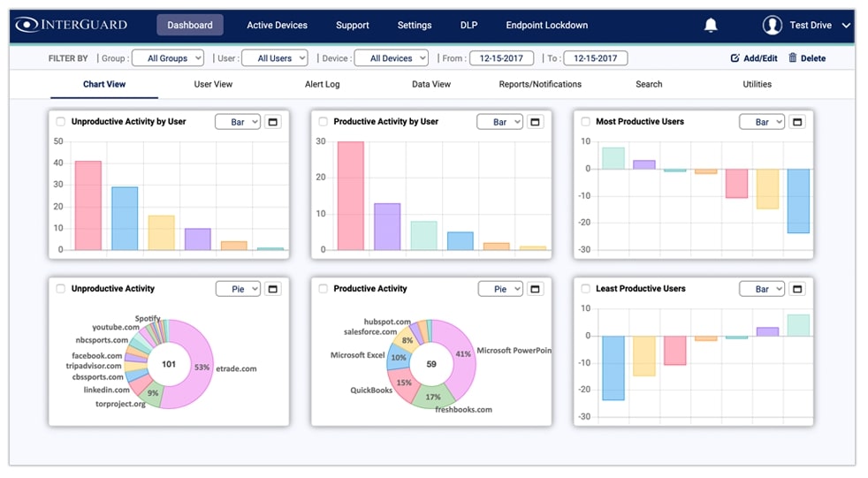Open the notifications bell icon
Image resolution: width=868 pixels, height=478 pixels.
(x=711, y=25)
